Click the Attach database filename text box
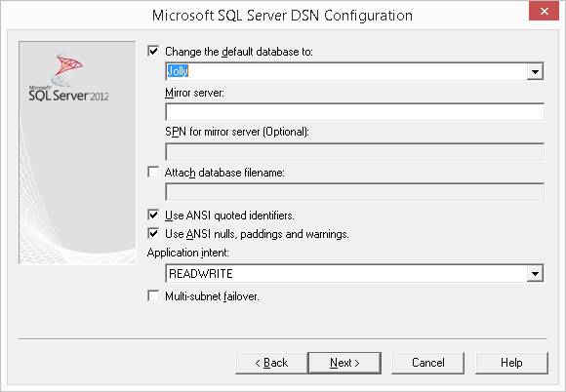Screen dimensions: 566x392 tap(354, 192)
